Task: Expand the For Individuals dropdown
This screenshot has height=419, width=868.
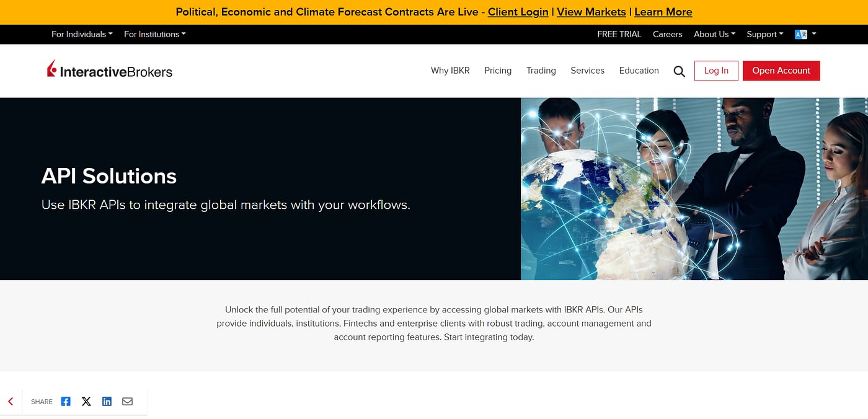Action: point(82,34)
